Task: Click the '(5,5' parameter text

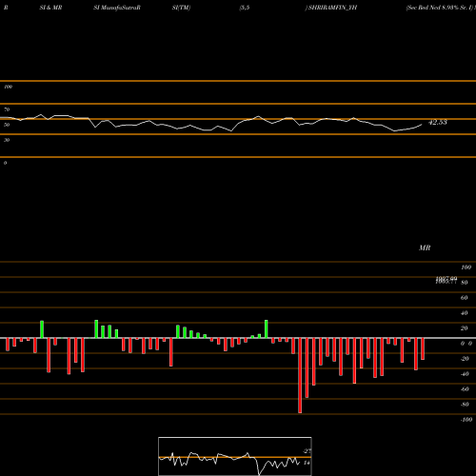Action: pos(245,8)
